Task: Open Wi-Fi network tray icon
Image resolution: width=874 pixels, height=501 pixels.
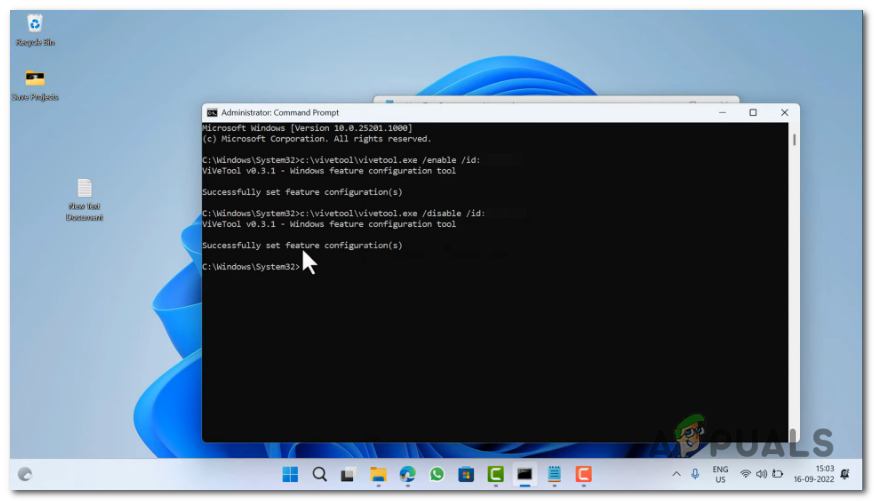Action: pyautogui.click(x=745, y=474)
